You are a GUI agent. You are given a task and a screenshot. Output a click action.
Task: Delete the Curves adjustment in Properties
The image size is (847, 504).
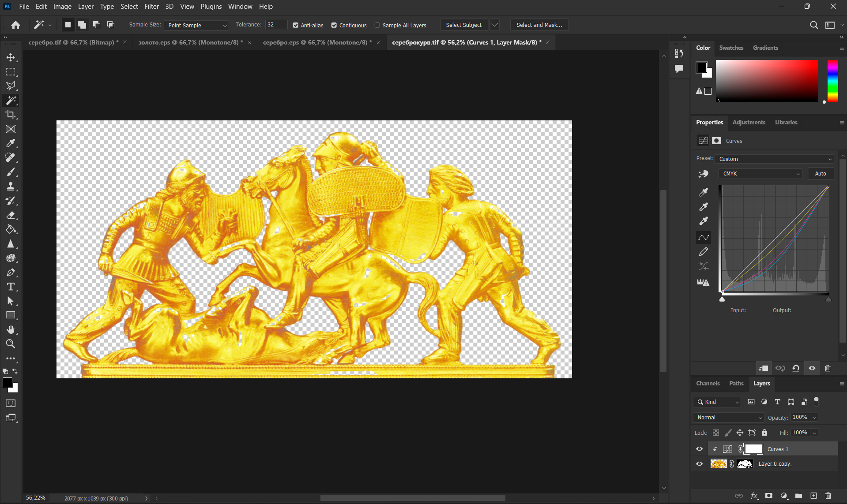point(828,368)
